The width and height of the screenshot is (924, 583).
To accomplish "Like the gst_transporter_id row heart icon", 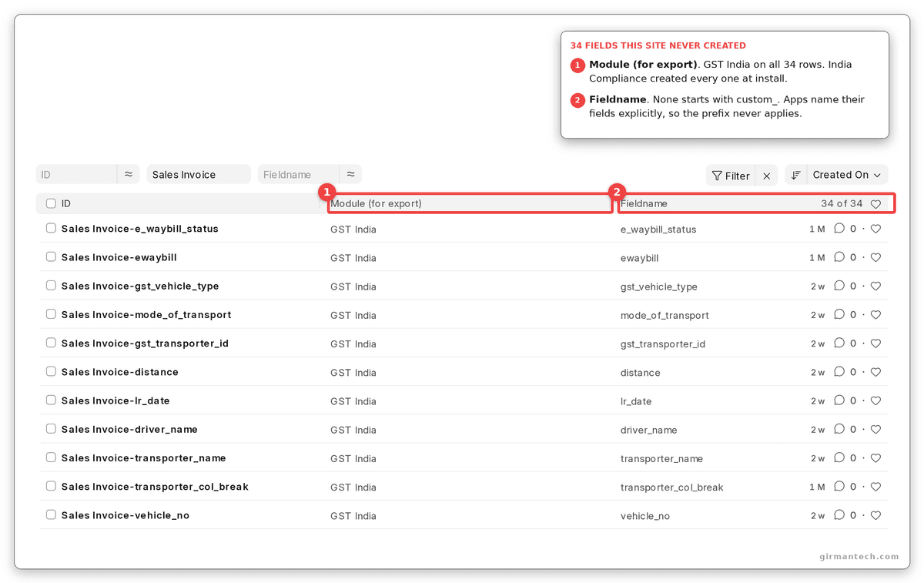I will (x=875, y=343).
